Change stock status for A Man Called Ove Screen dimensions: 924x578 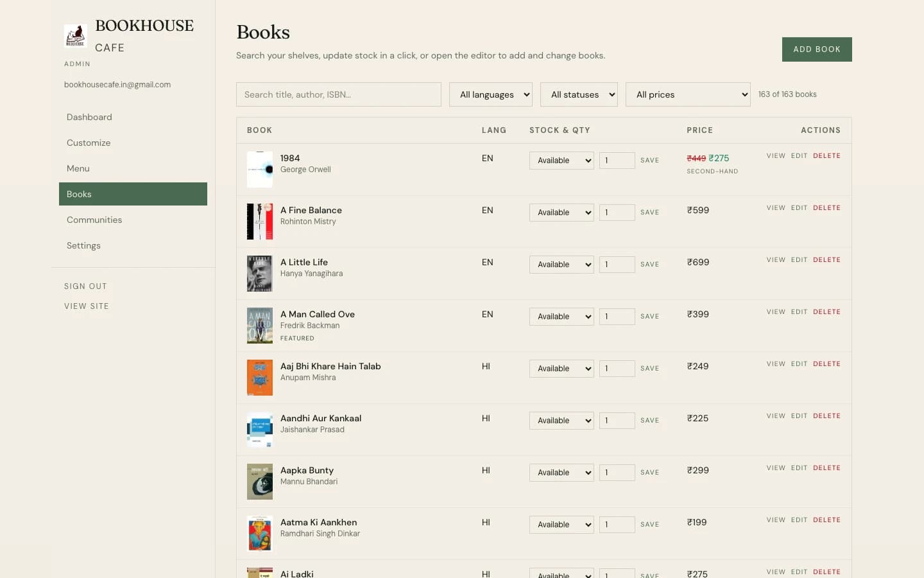[x=561, y=317]
